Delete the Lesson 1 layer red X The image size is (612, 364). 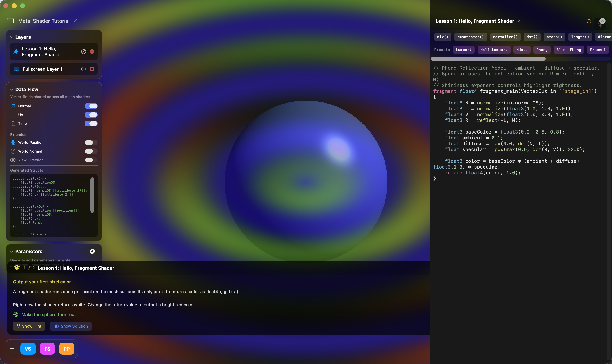click(x=92, y=52)
